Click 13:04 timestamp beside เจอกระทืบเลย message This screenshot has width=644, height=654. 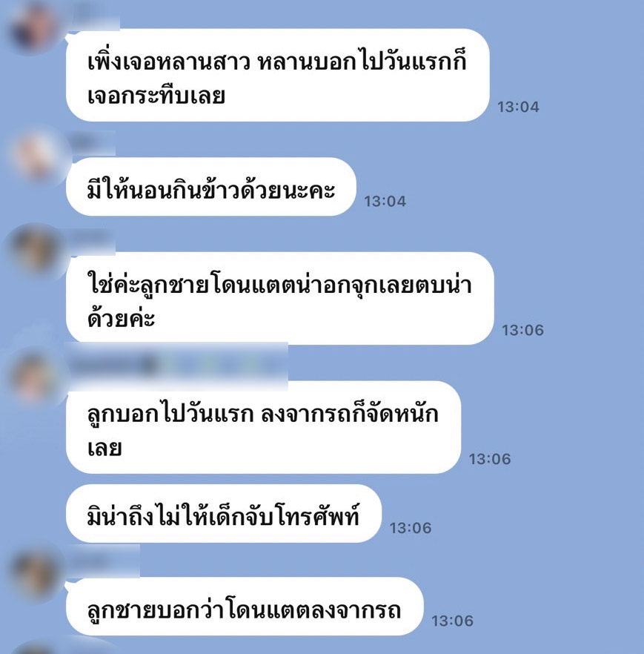coord(518,108)
